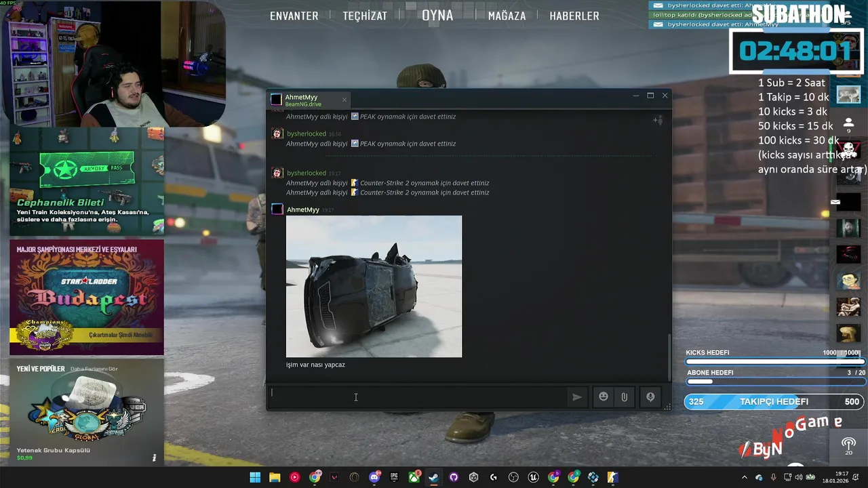868x488 pixels.
Task: Select the OYNA menu in CS2
Action: click(x=437, y=15)
